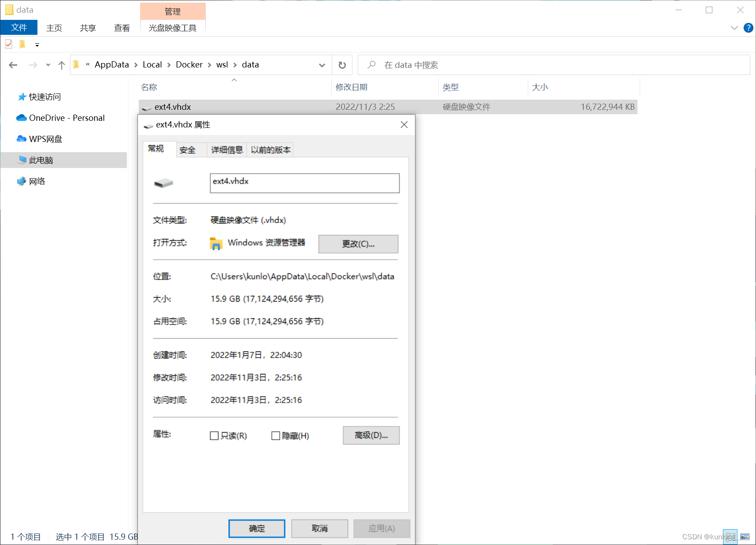756x545 pixels.
Task: Check the 隐藏(H) attribute
Action: [x=277, y=436]
